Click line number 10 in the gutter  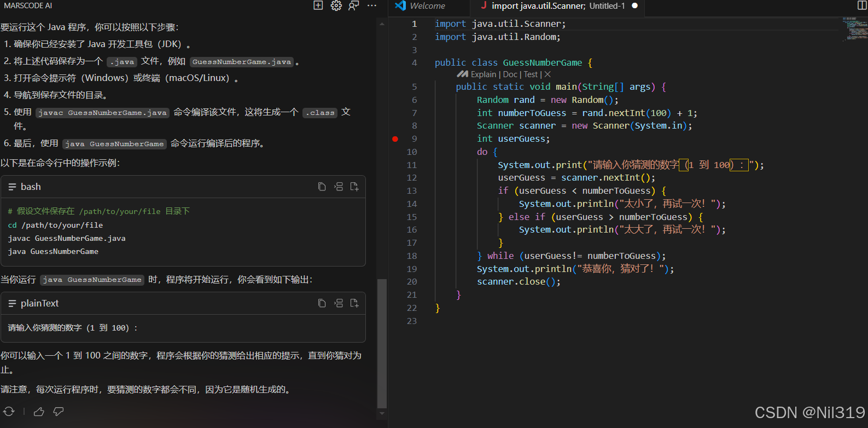pyautogui.click(x=412, y=152)
